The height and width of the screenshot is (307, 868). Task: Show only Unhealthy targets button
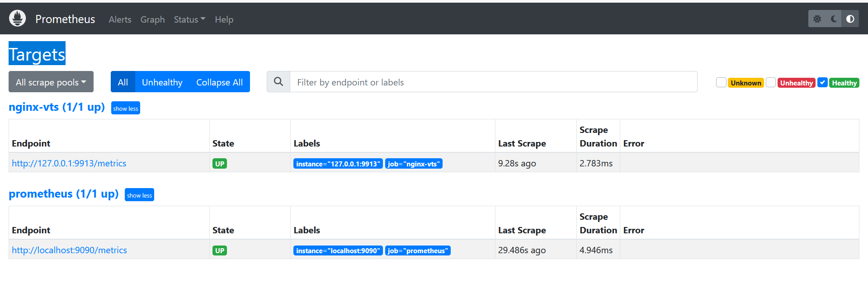[x=162, y=82]
